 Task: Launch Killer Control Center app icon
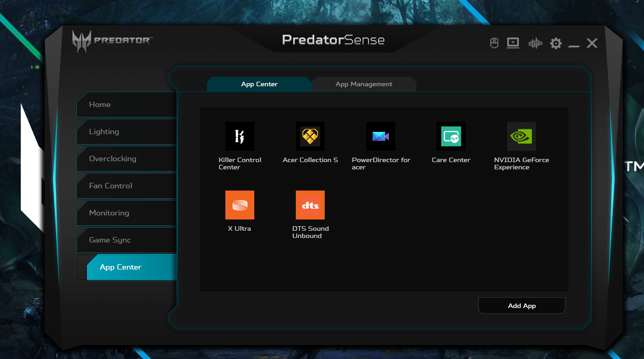239,136
